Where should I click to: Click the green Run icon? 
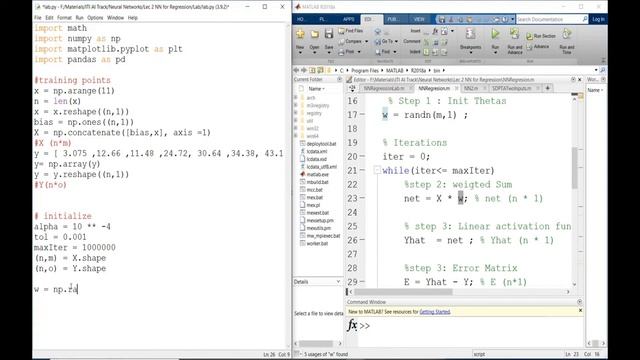pyautogui.click(x=495, y=34)
